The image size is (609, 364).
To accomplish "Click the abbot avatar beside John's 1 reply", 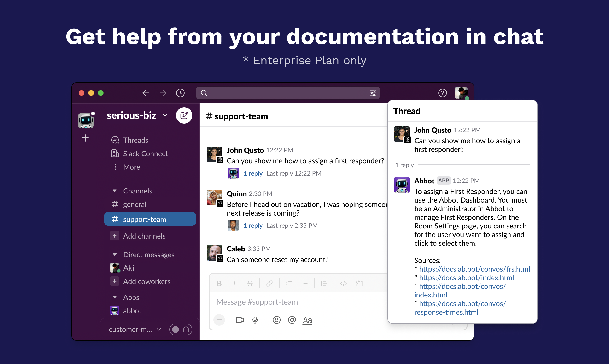I will pos(233,173).
